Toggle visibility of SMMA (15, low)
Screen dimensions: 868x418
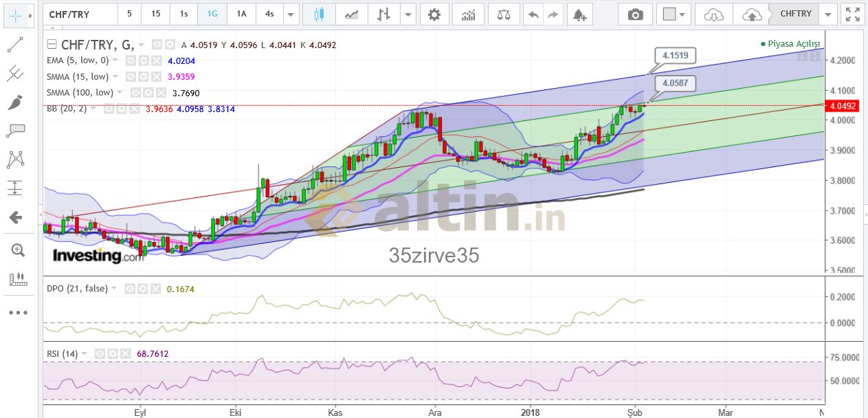tap(130, 77)
